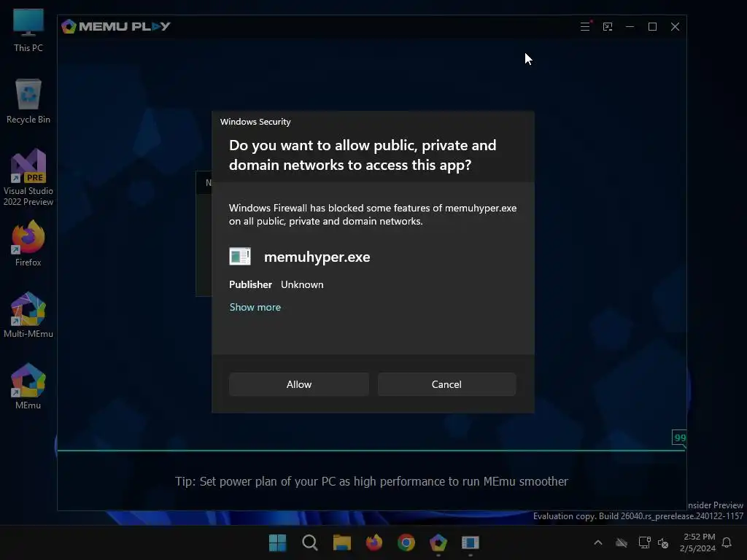Select the Multi-MEmu desktop shortcut

pos(28,315)
